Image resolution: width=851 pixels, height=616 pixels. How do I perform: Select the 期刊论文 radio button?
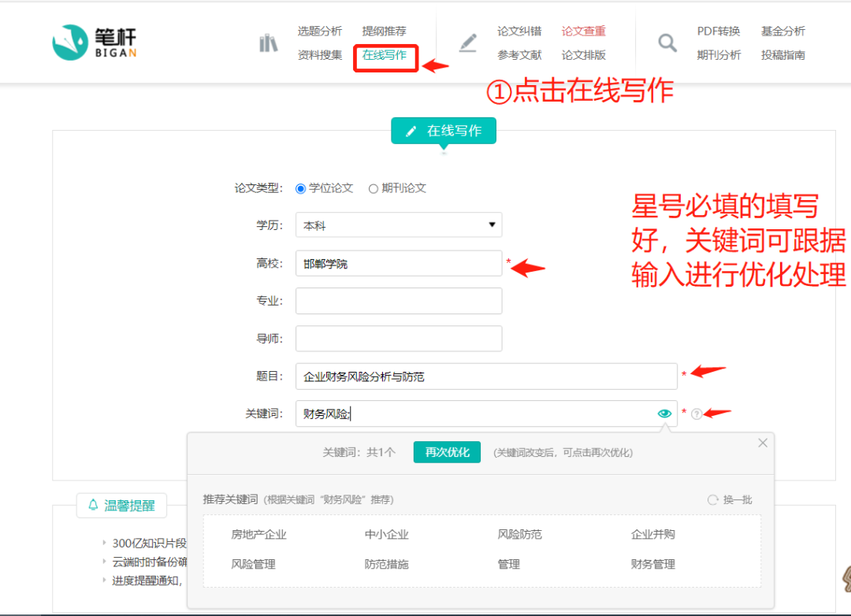[x=373, y=188]
